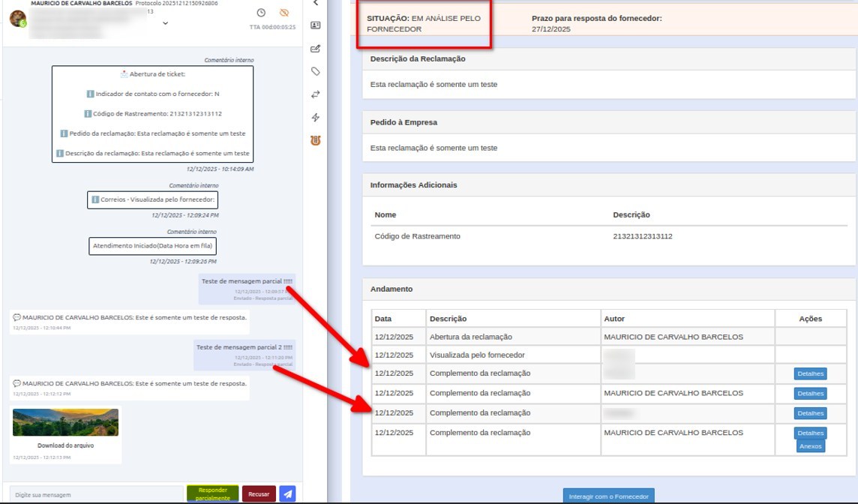Image resolution: width=858 pixels, height=504 pixels.
Task: Open the tag label icon in sidebar
Action: 316,72
